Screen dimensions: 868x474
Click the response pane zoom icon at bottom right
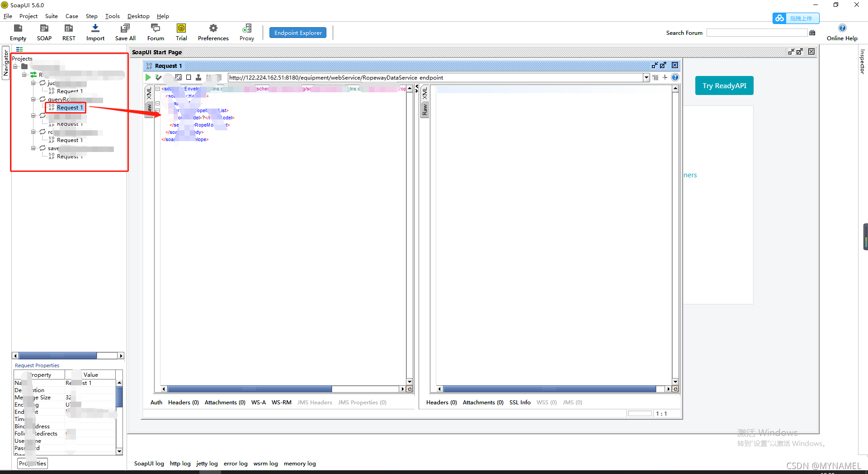click(x=675, y=389)
